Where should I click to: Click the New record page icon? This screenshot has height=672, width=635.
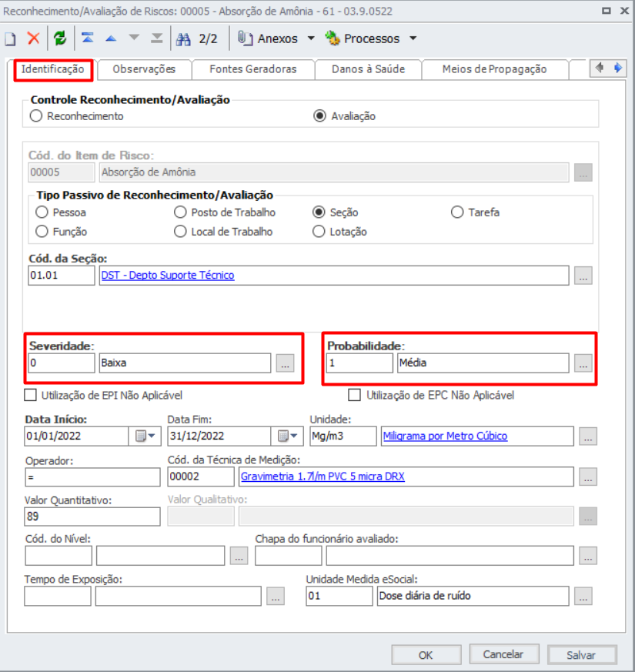pos(10,39)
